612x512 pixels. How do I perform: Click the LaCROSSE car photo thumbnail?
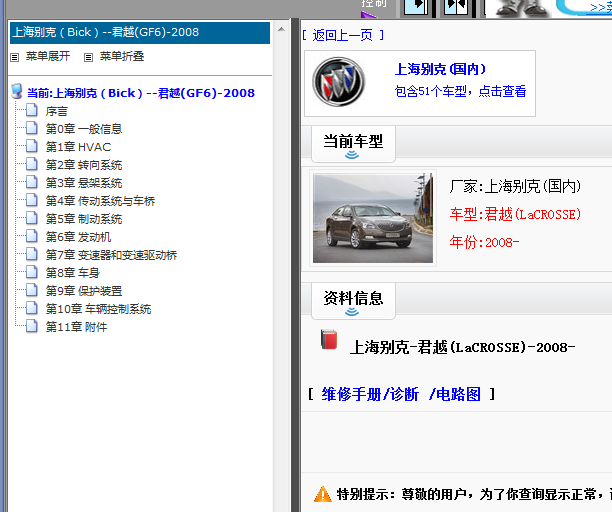click(x=373, y=218)
